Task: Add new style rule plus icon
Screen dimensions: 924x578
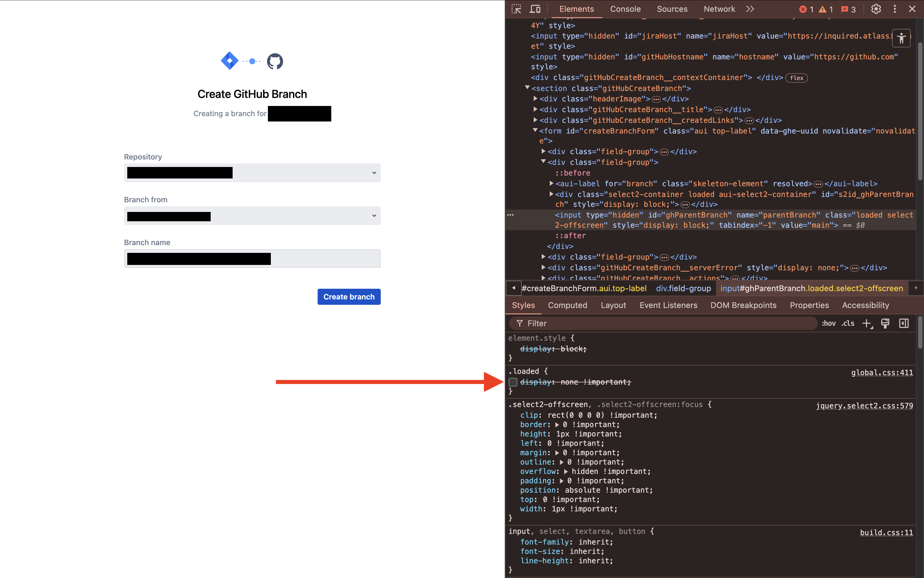Action: point(867,324)
